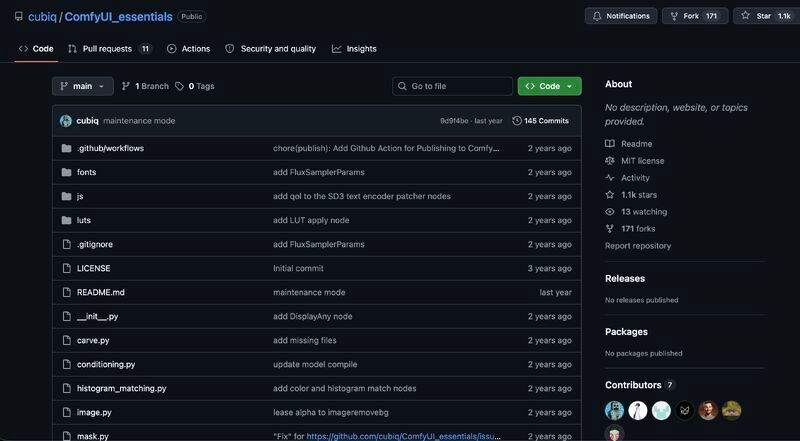Screen dimensions: 800x441
Task: Switch to the Security and quality tab
Action: (x=271, y=49)
